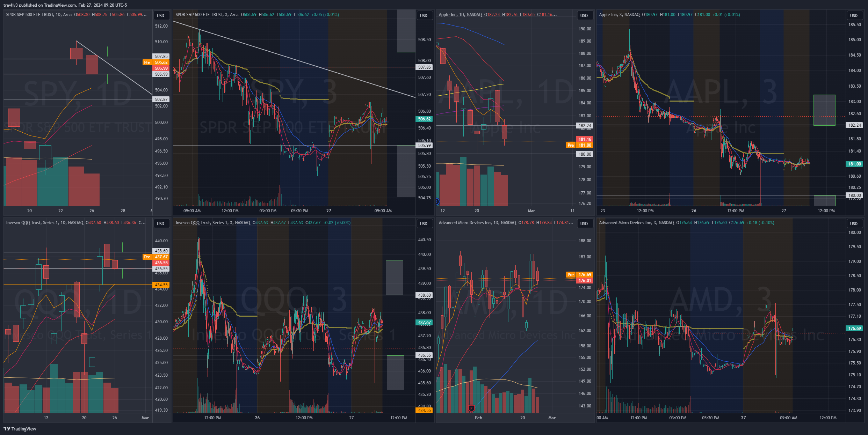Select the 507.85 horizontal line label on SPY daily
Image resolution: width=868 pixels, height=435 pixels.
161,56
